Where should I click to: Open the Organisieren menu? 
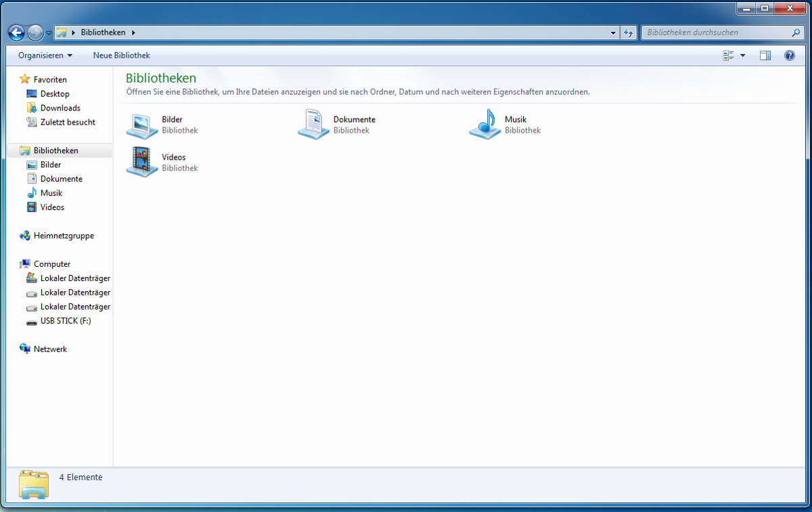coord(45,56)
